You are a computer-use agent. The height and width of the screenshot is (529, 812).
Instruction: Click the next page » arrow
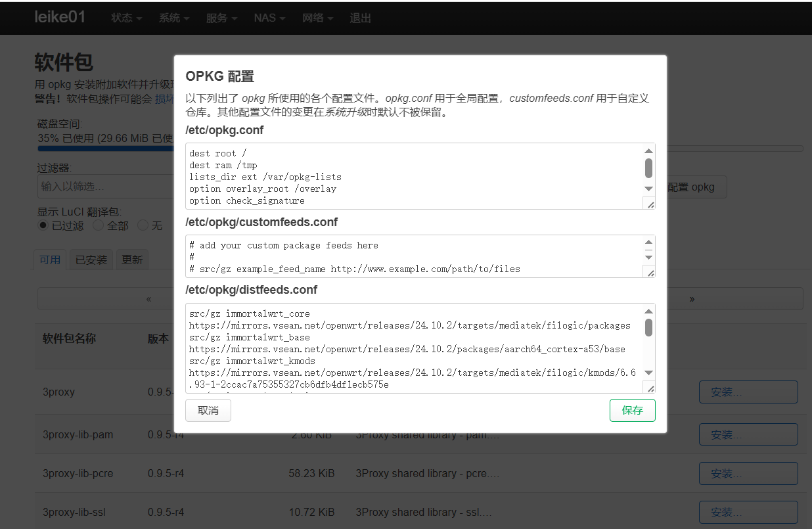691,298
